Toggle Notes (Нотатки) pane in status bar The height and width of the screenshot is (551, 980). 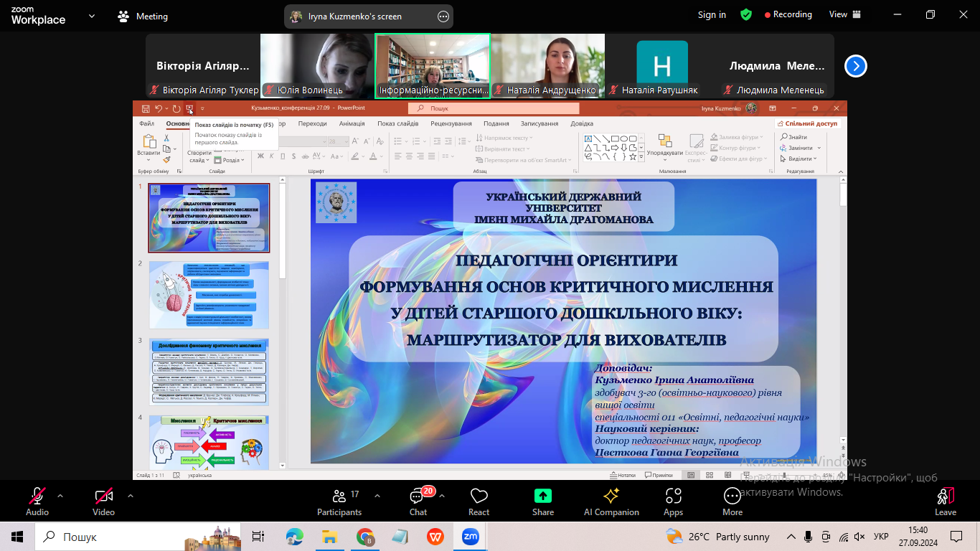[x=622, y=475]
